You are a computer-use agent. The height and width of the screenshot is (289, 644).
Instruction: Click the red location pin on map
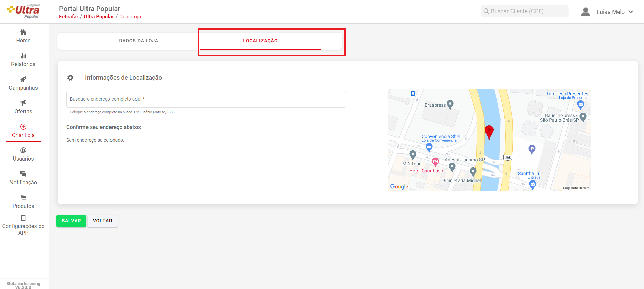489,132
